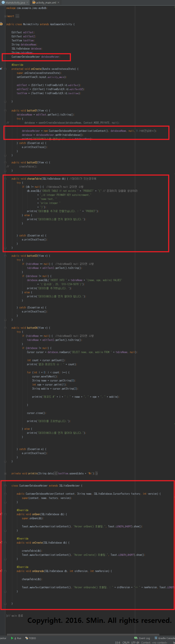The image size is (175, 644).
Task: Click super(context, name, factory, version) line
Action: [47, 498]
